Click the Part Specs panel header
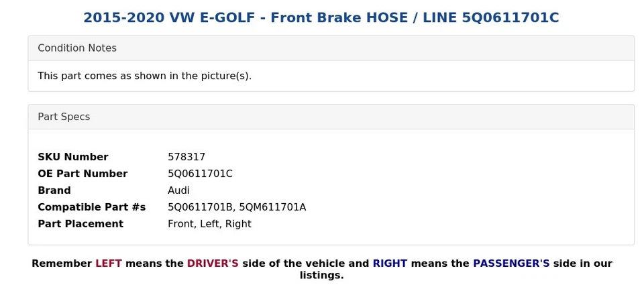Image resolution: width=644 pixels, height=291 pixels. tap(331, 117)
